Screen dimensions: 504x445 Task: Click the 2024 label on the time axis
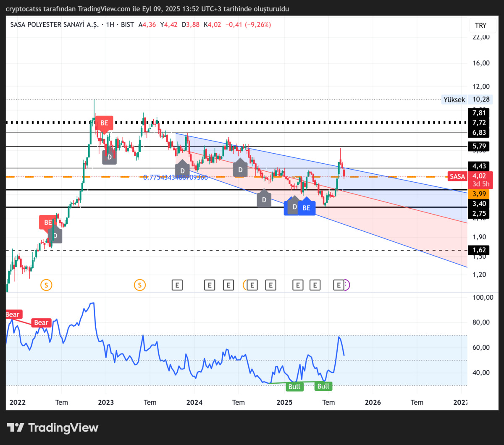click(x=194, y=402)
